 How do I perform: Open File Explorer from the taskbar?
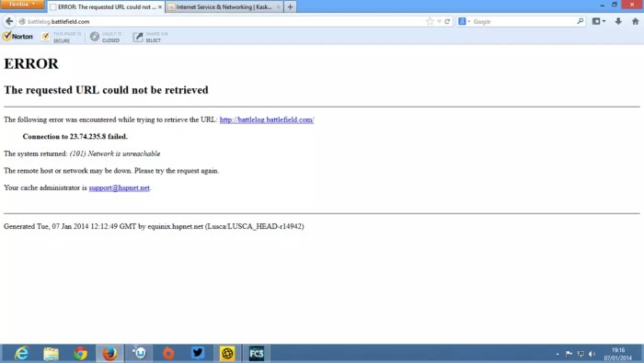point(51,353)
